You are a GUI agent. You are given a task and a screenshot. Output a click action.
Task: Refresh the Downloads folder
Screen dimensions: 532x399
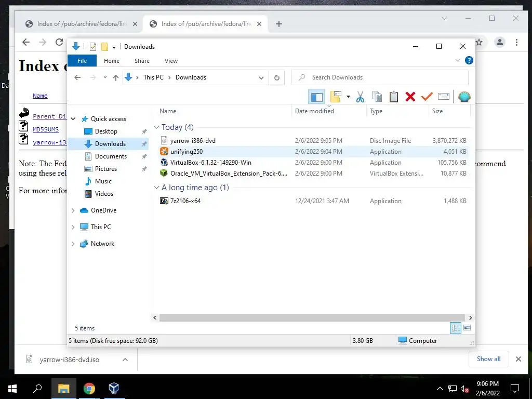coord(277,78)
